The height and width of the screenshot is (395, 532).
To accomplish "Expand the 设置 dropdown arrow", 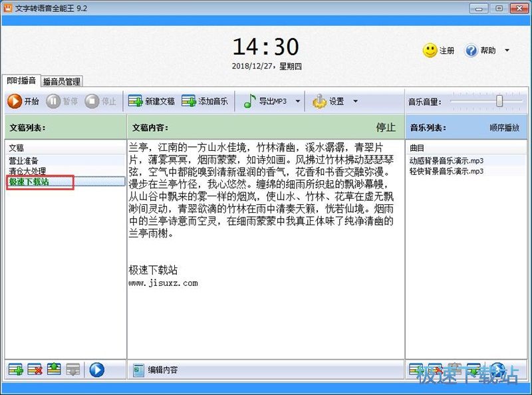I will [355, 101].
